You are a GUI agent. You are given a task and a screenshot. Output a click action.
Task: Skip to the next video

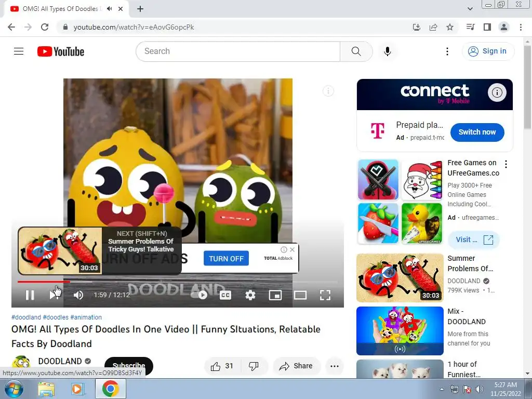click(x=54, y=295)
